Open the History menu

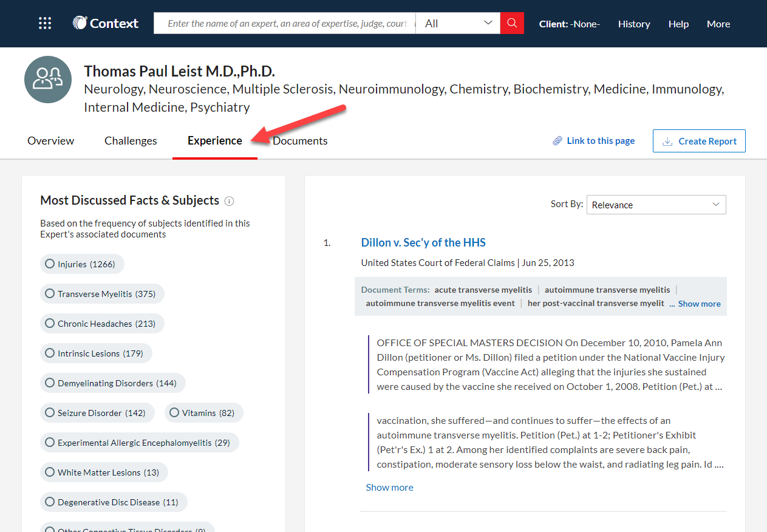tap(634, 24)
